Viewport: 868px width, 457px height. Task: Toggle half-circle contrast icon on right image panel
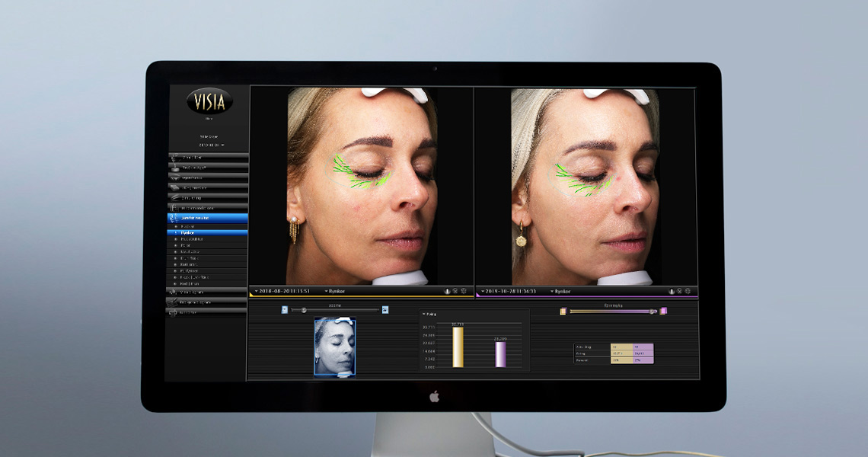tap(671, 291)
